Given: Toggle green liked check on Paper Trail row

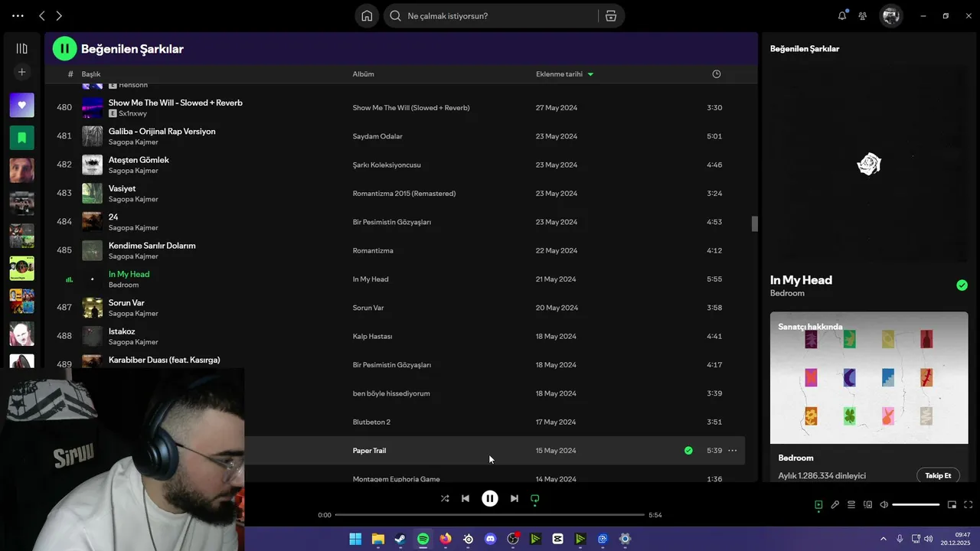Looking at the screenshot, I should pyautogui.click(x=688, y=451).
